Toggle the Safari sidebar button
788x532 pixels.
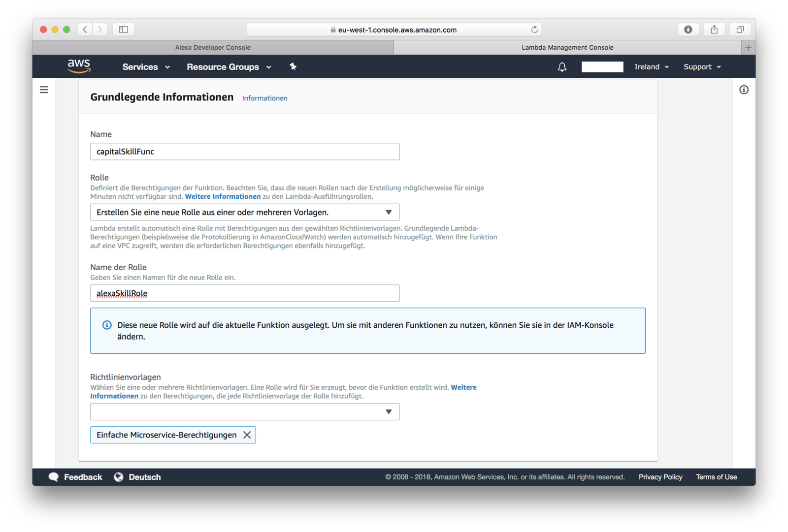124,30
